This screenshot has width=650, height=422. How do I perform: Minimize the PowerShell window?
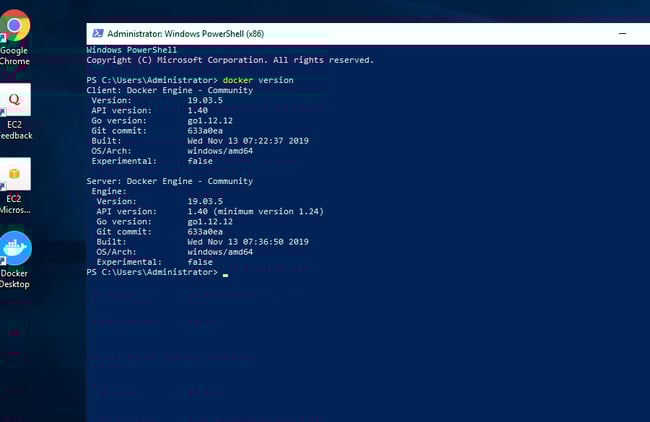point(622,33)
